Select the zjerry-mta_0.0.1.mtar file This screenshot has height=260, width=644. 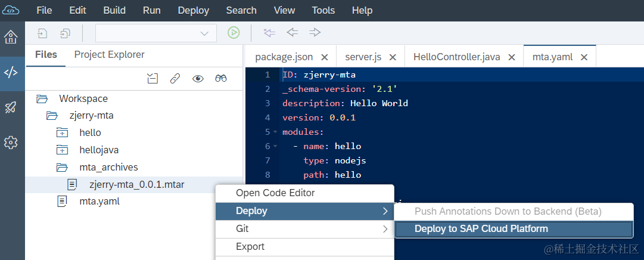[137, 185]
